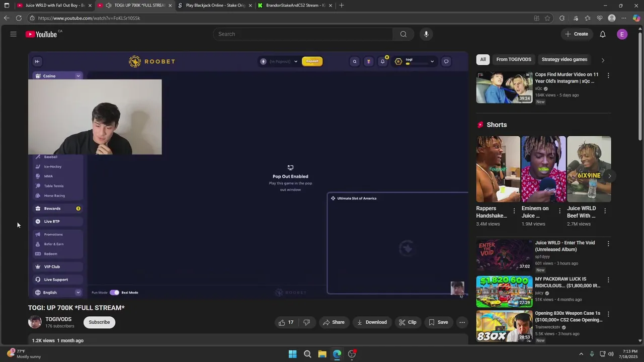The width and height of the screenshot is (644, 362).
Task: Open File Explorer from the taskbar
Action: click(x=322, y=354)
